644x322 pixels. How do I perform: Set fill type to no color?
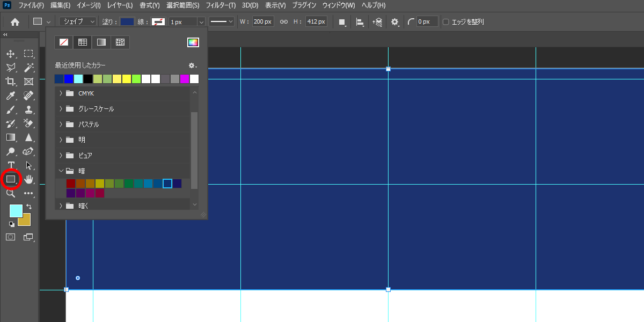pyautogui.click(x=63, y=42)
